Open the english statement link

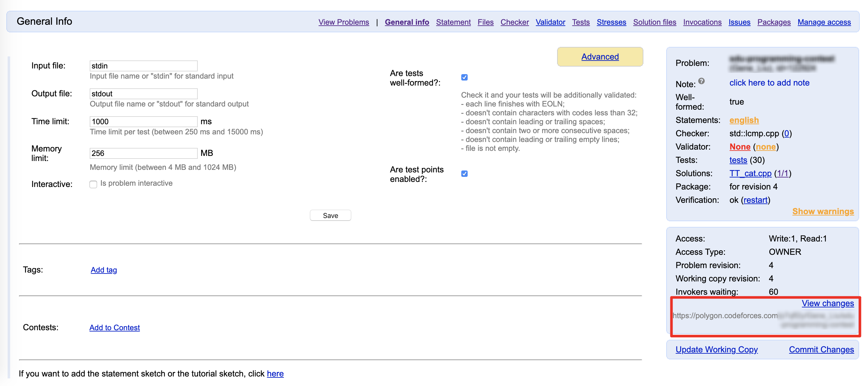(x=744, y=120)
